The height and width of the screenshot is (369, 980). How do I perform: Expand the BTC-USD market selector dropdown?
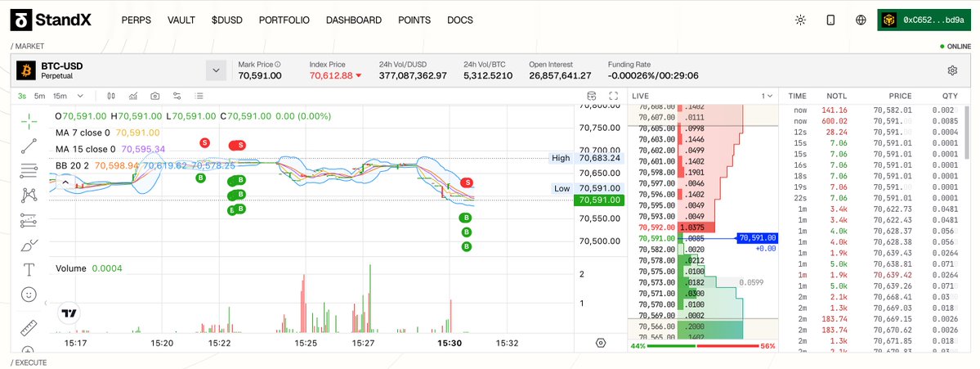click(x=216, y=70)
